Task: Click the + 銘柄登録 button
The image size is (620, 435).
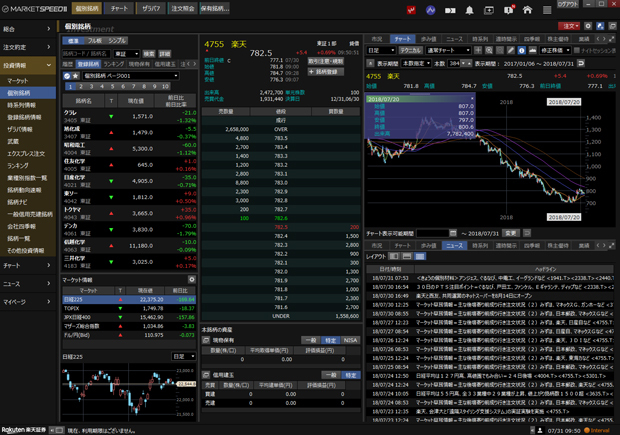Action: coord(326,72)
